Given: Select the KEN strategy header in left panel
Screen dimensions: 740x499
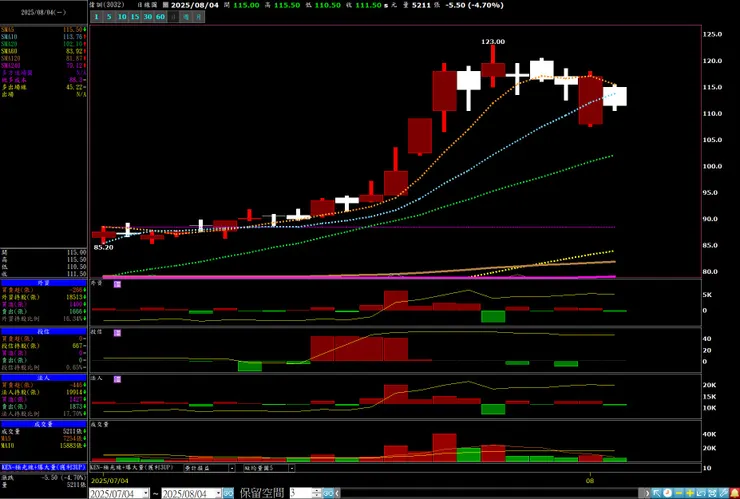Looking at the screenshot, I should point(43,467).
